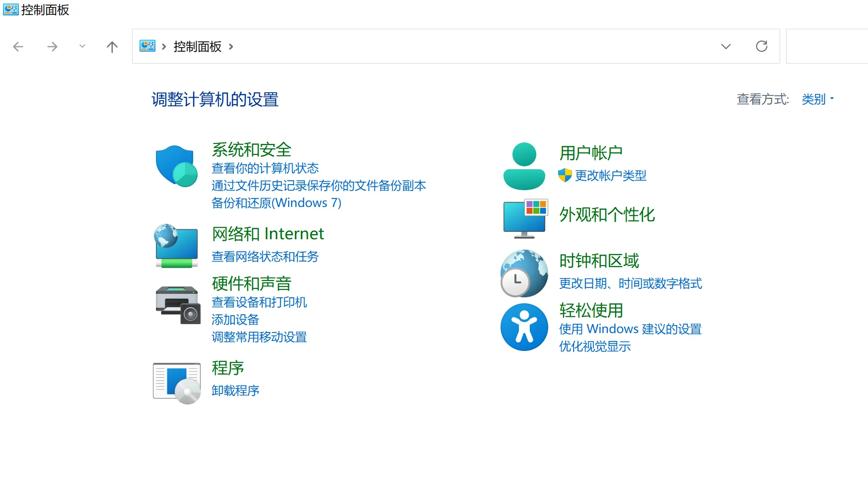The width and height of the screenshot is (868, 478).
Task: Expand the address bar history dropdown
Action: pyautogui.click(x=725, y=47)
